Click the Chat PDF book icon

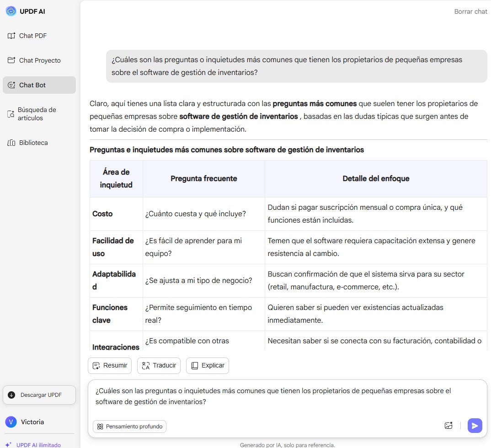pyautogui.click(x=11, y=36)
